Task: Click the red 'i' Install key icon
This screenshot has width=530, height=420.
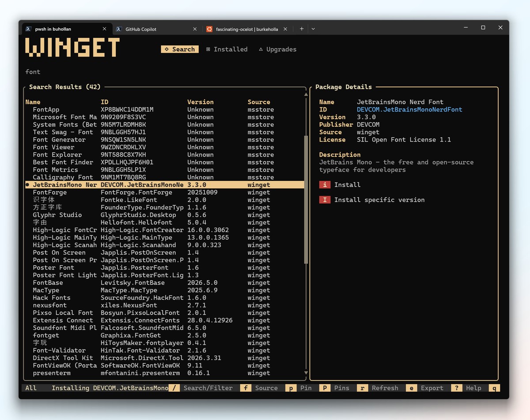Action: click(x=325, y=185)
